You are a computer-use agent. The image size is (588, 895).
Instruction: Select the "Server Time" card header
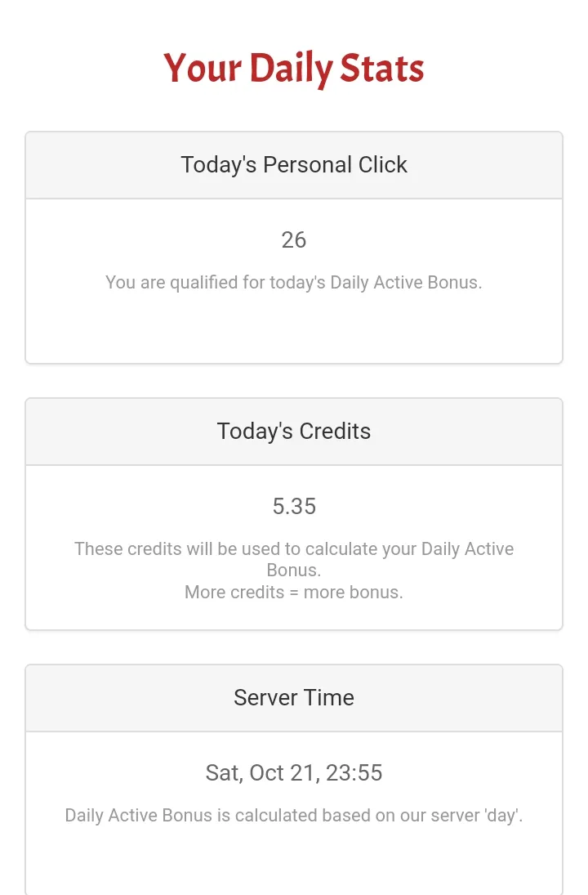click(294, 698)
